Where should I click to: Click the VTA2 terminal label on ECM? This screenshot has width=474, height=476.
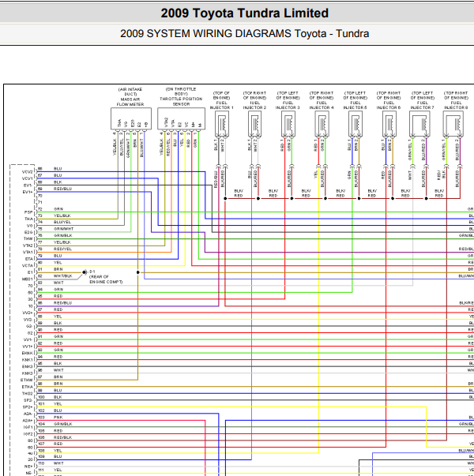pyautogui.click(x=28, y=245)
